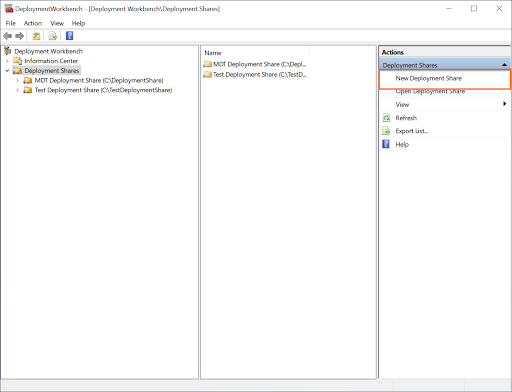Open the File menu

pos(11,23)
